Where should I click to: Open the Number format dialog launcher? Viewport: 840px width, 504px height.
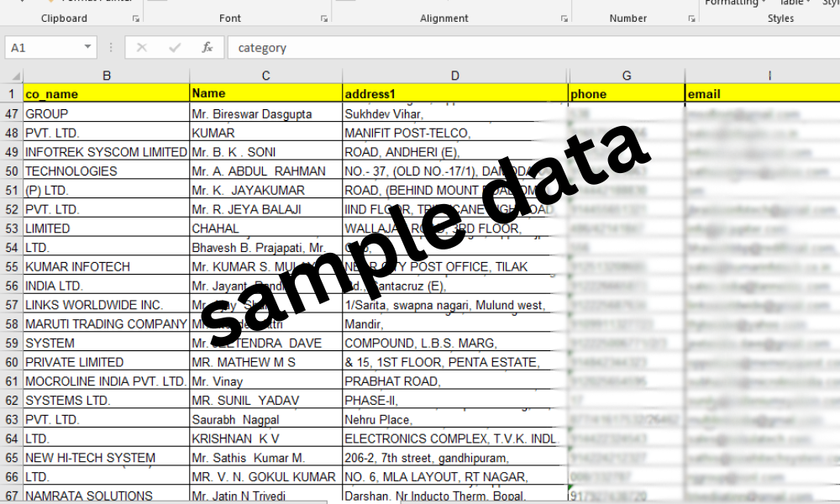tap(691, 18)
